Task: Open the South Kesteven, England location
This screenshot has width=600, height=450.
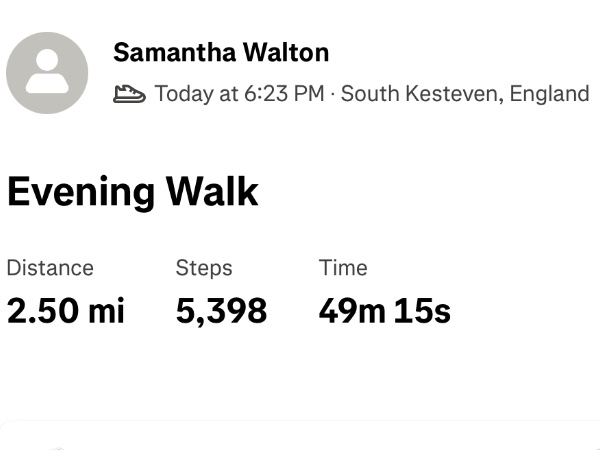Action: [x=465, y=94]
